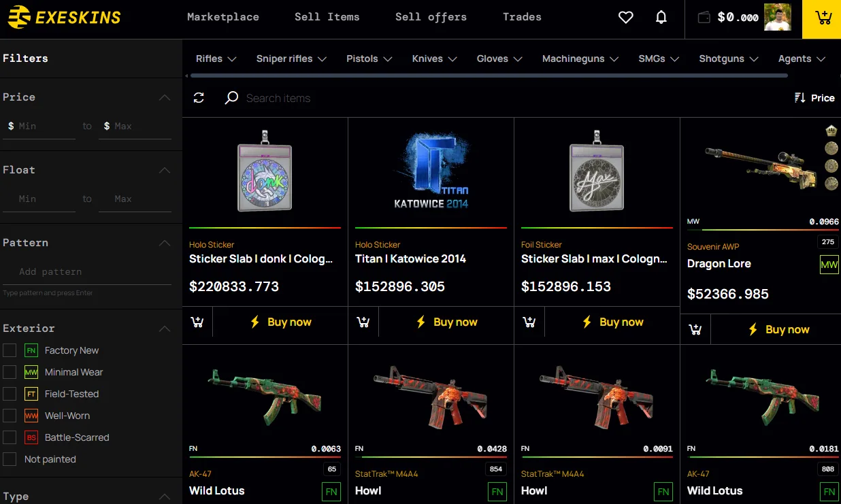Viewport: 841px width, 504px height.
Task: Click the crown sticker on Dragon Lore
Action: [831, 131]
